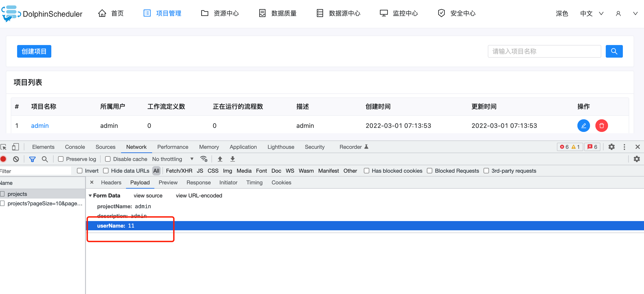This screenshot has width=644, height=294.
Task: Click the 创建项目 create project button
Action: click(34, 51)
